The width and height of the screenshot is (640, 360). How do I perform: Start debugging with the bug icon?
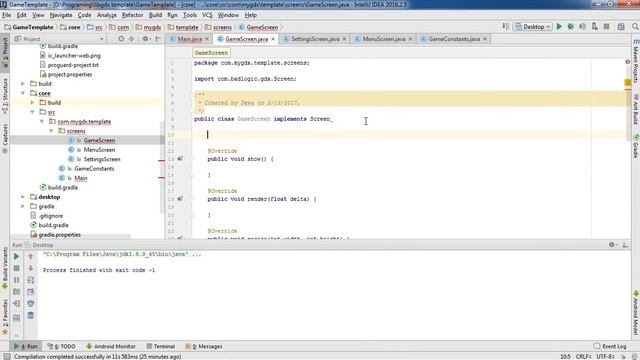571,27
